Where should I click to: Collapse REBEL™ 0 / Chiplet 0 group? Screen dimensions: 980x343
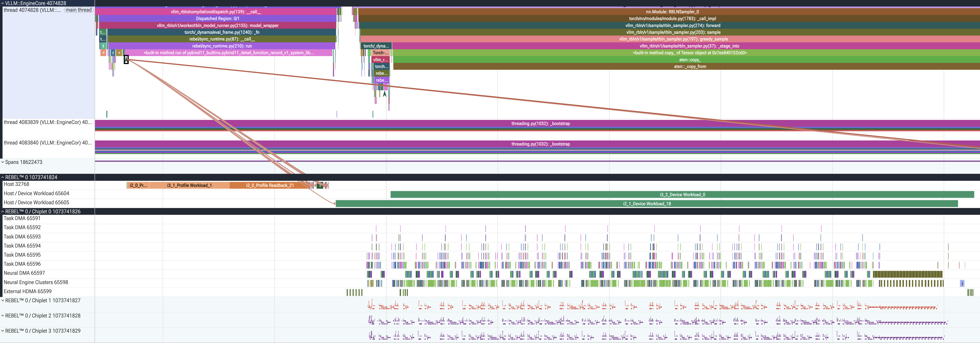2,212
